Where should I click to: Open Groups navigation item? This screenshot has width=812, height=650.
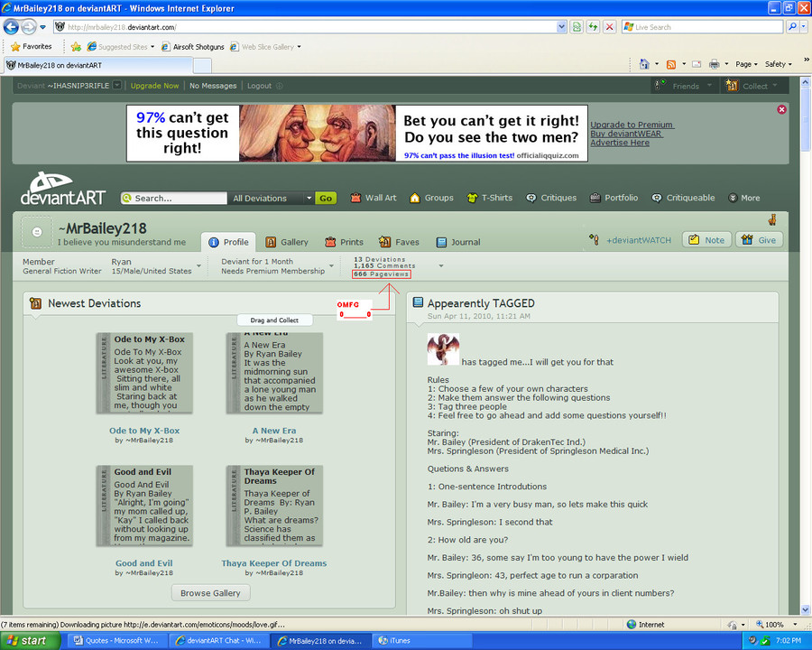pos(431,198)
